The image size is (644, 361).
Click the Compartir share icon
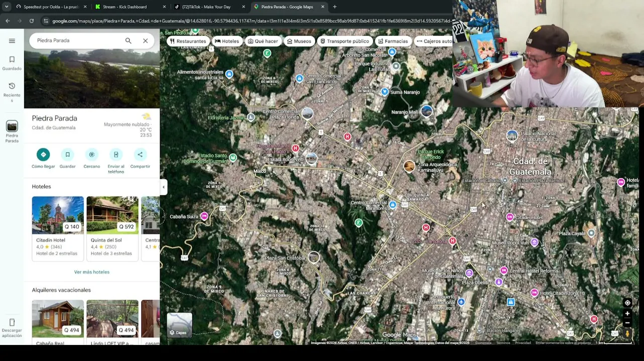click(140, 154)
